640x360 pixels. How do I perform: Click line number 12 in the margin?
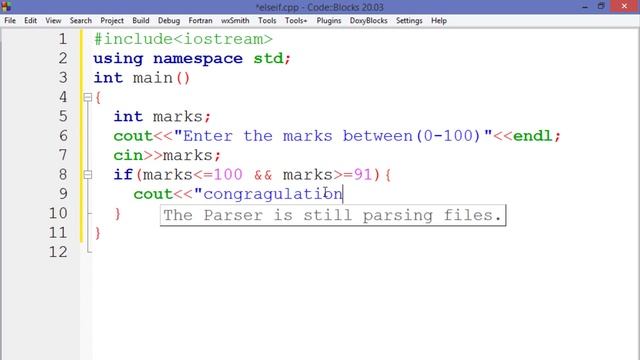[58, 252]
